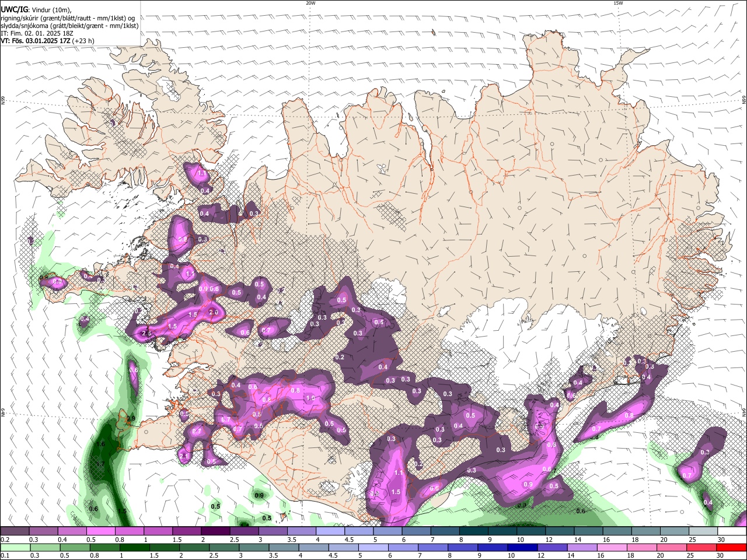Click the darkest purple 2–2.5 swatch, upper legend
Image resolution: width=747 pixels, height=560 pixels.
pos(215,531)
